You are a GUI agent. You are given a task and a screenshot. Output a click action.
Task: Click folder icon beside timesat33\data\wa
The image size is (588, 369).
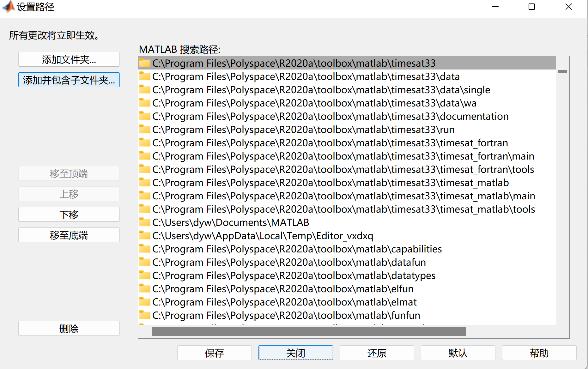tap(145, 103)
